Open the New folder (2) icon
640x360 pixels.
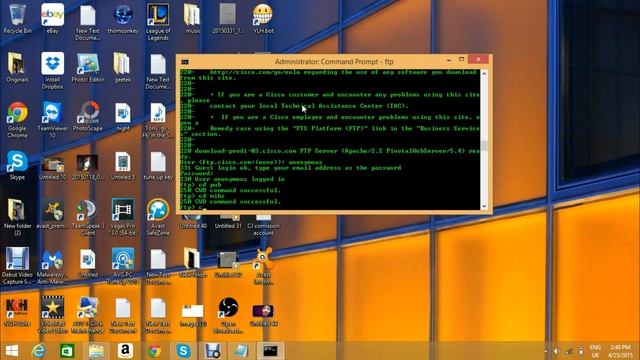tap(17, 218)
